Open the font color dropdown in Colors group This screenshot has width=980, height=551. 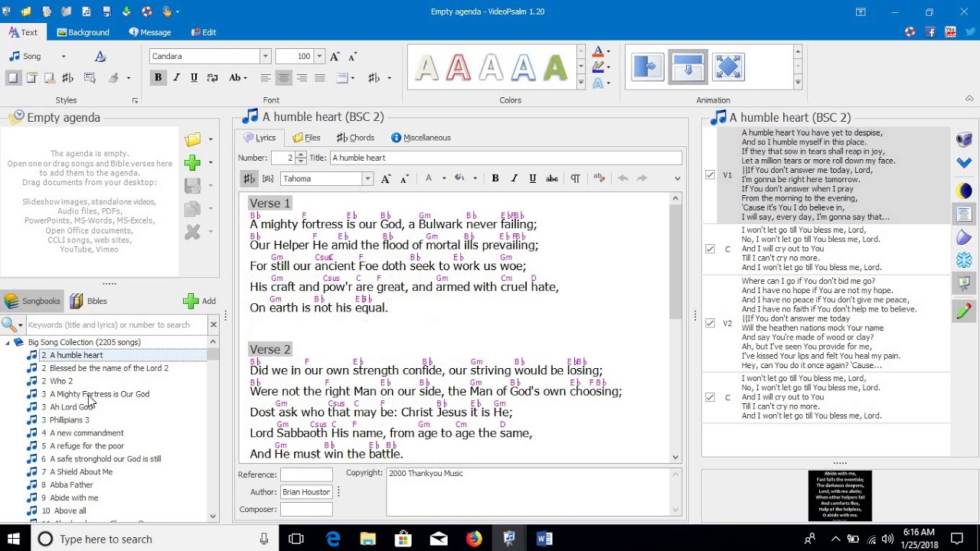[x=608, y=52]
